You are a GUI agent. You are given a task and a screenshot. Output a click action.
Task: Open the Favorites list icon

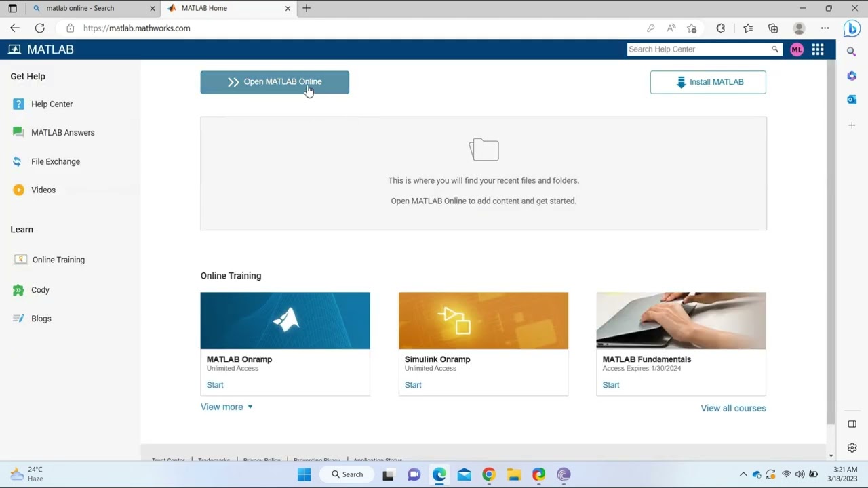[748, 28]
